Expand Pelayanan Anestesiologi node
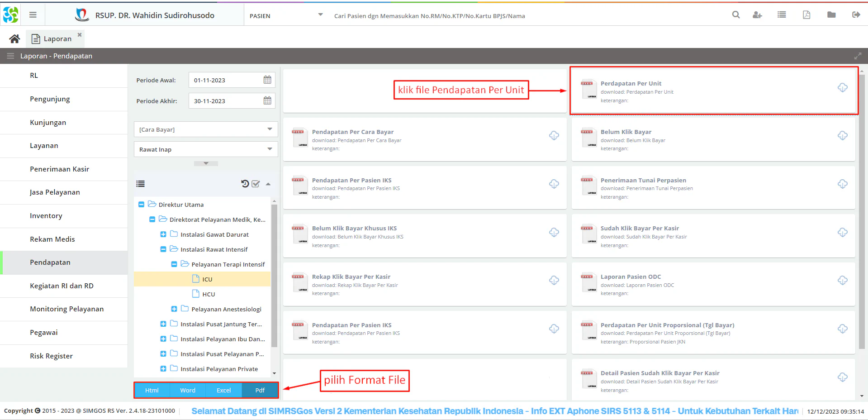This screenshot has width=868, height=420. pyautogui.click(x=174, y=309)
